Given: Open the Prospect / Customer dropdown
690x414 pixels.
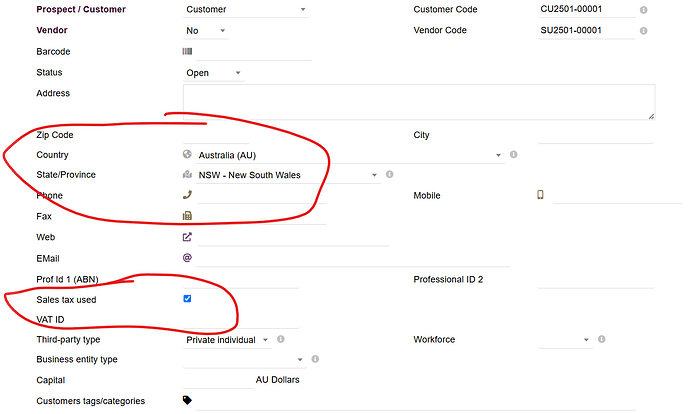Looking at the screenshot, I should [x=246, y=10].
